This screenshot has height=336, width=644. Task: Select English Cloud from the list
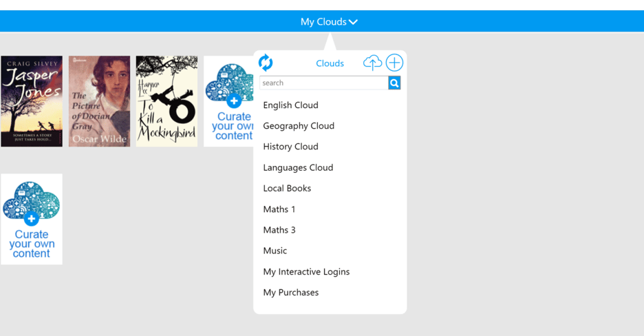pos(290,105)
